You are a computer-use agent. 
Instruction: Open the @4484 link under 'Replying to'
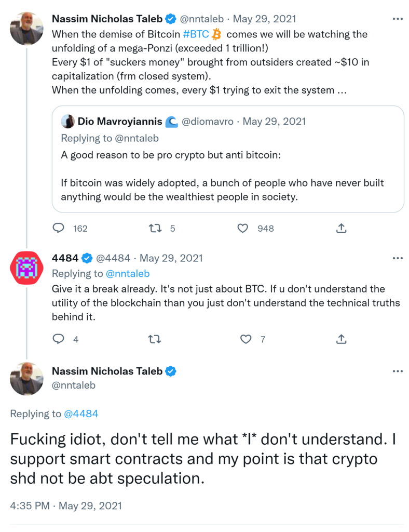81,414
